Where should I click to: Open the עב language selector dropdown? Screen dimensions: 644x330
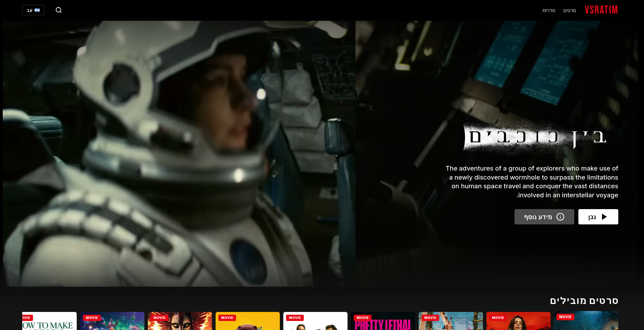(x=33, y=10)
